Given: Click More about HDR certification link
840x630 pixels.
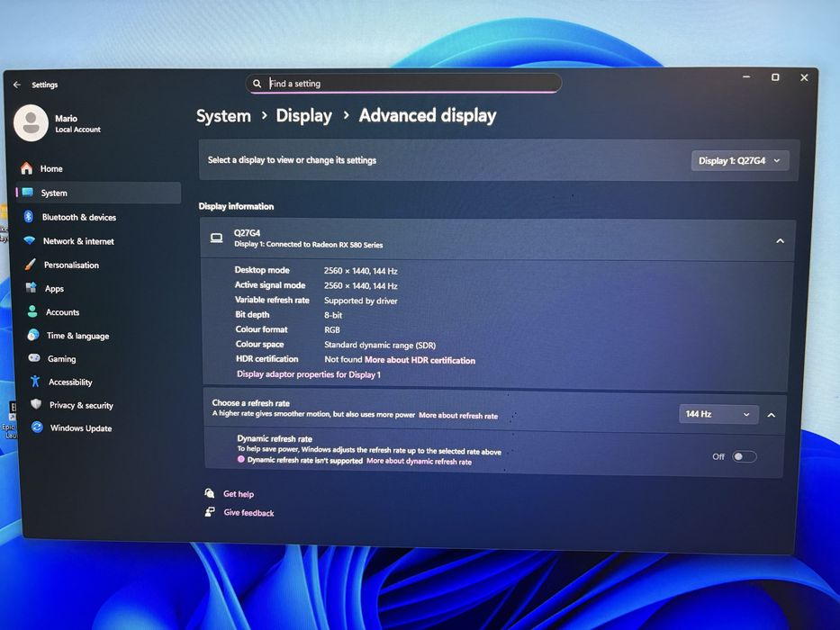Looking at the screenshot, I should 420,360.
